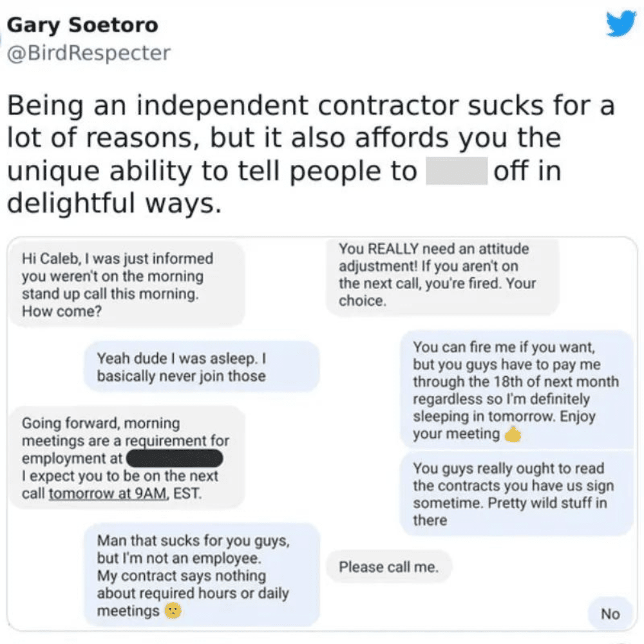
Task: Click the "ought to read the contracts" bubble
Action: coord(516,494)
